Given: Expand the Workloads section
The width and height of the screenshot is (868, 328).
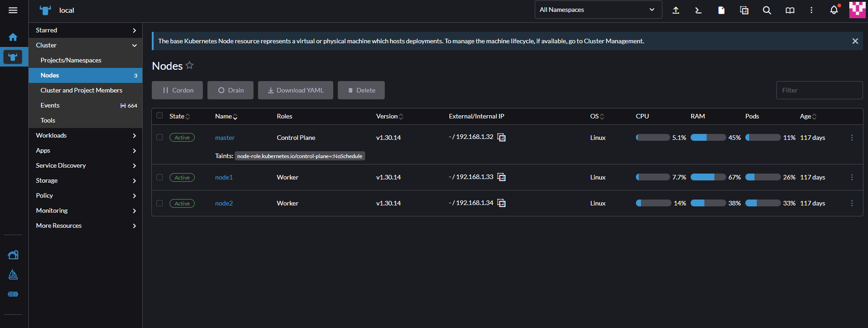Looking at the screenshot, I should (85, 135).
